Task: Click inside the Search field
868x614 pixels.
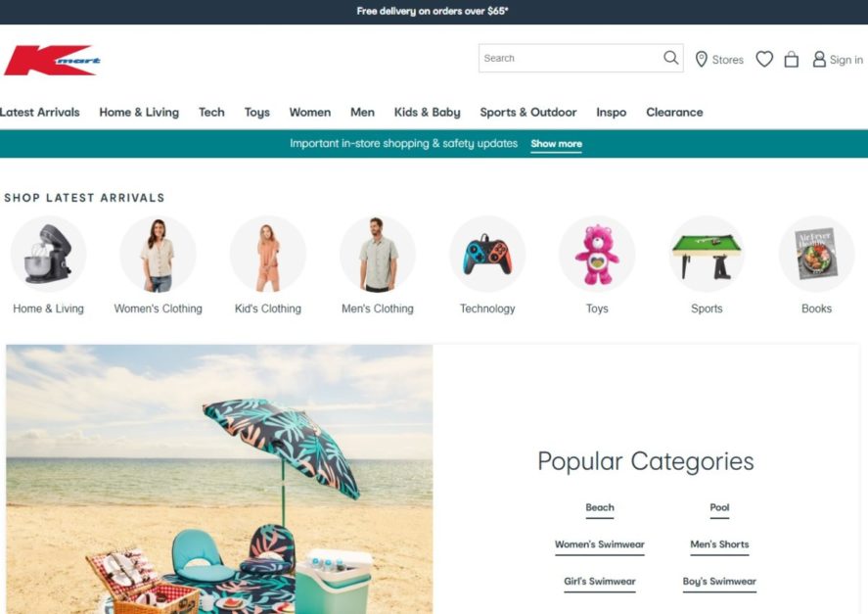Action: pyautogui.click(x=571, y=58)
